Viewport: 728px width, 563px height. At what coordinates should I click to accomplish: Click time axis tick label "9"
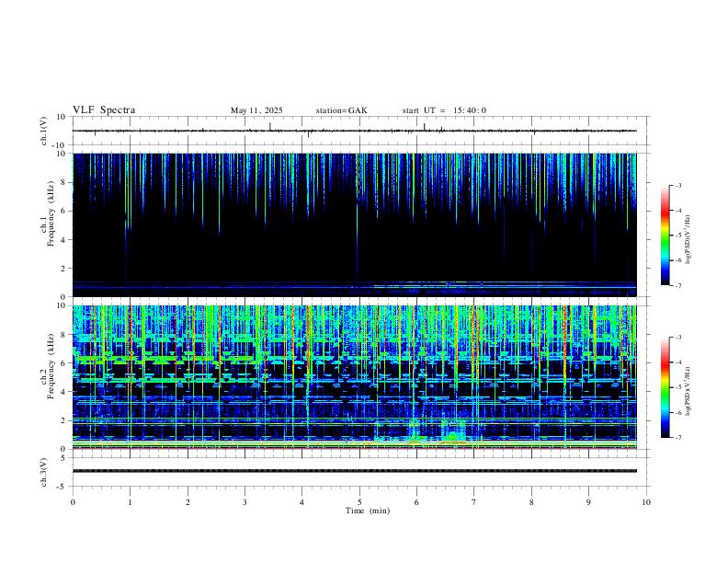coord(588,502)
